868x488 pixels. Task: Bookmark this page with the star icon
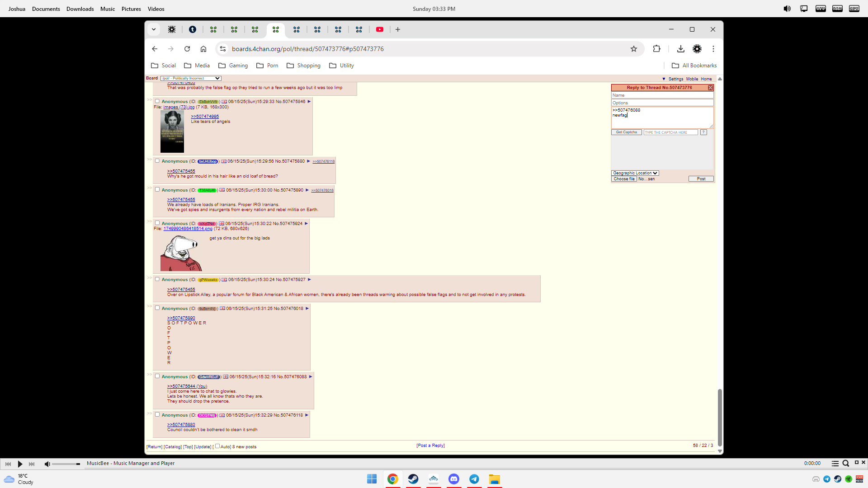click(x=634, y=49)
